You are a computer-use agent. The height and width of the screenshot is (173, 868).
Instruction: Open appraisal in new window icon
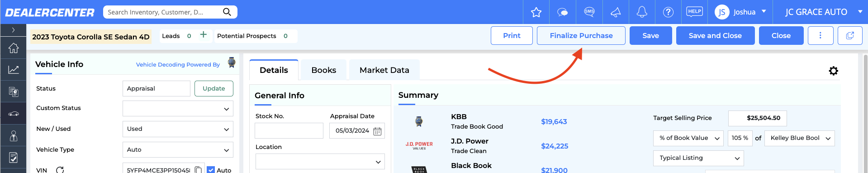click(x=850, y=35)
